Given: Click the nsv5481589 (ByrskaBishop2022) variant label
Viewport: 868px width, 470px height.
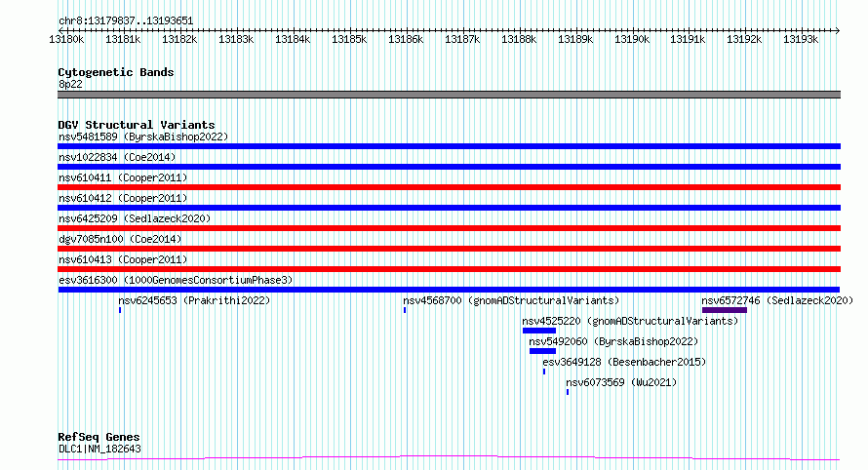Looking at the screenshot, I should (143, 137).
